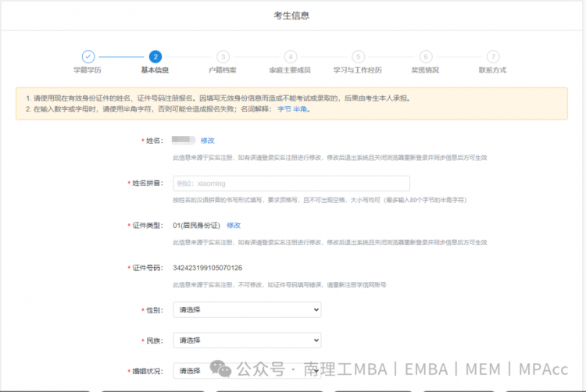Click the completed step 学籍学历 checkmark icon
Screen dimensions: 586x392
(88, 57)
